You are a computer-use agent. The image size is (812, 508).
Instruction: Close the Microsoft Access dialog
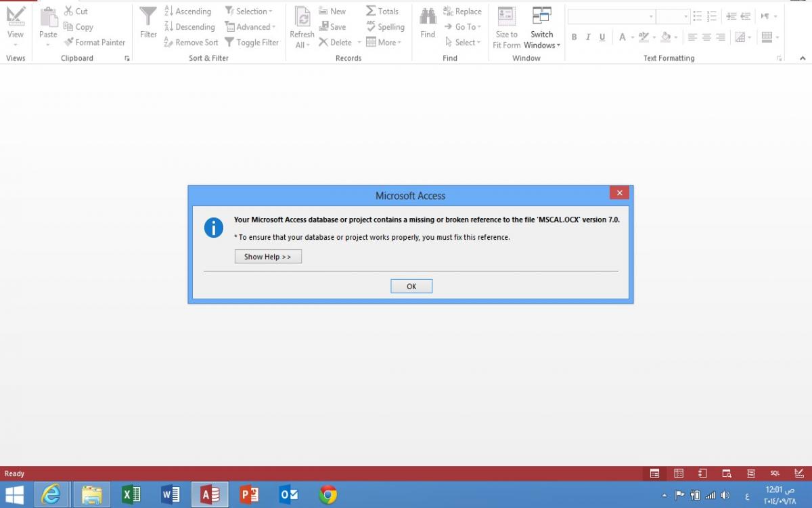point(619,193)
